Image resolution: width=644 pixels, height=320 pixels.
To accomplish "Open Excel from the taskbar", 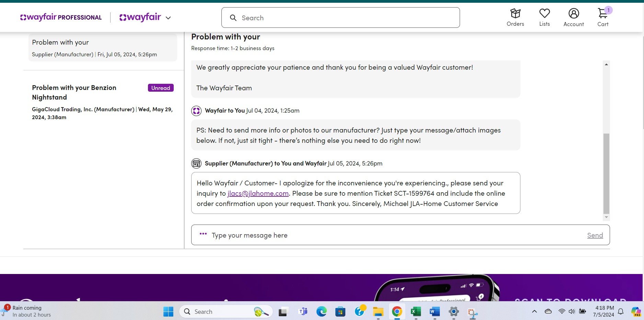I will click(x=416, y=312).
